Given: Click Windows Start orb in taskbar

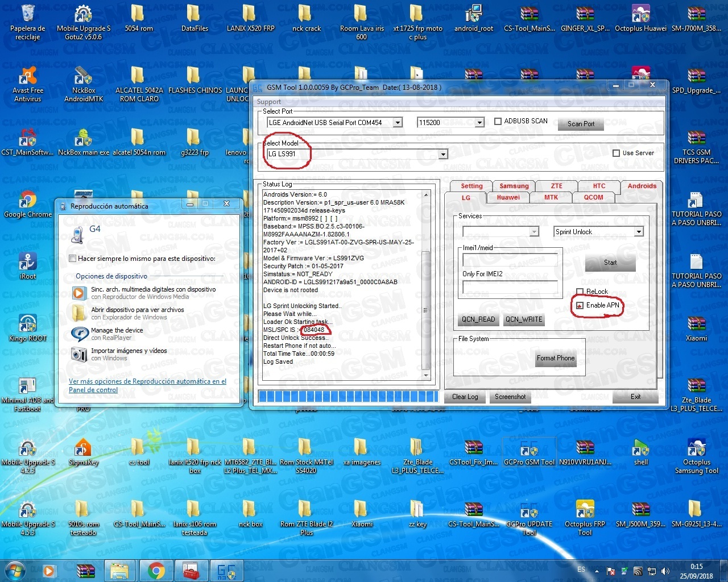Looking at the screenshot, I should [15, 570].
